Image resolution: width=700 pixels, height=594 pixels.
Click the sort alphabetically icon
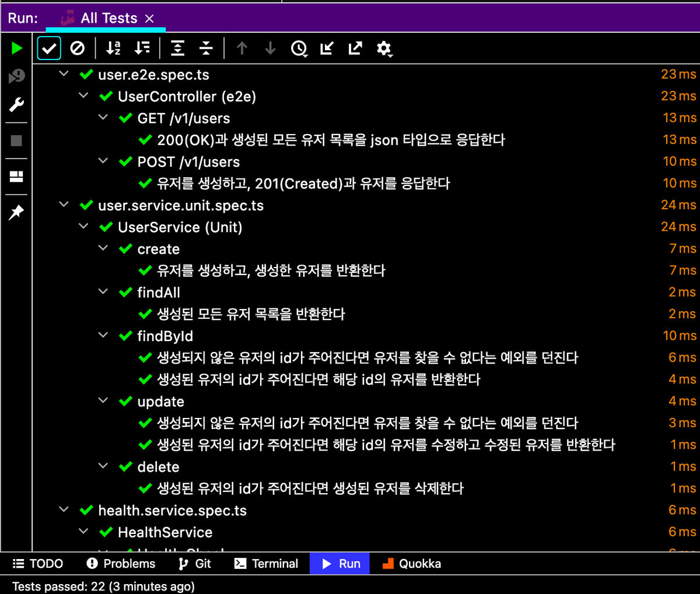click(x=113, y=48)
